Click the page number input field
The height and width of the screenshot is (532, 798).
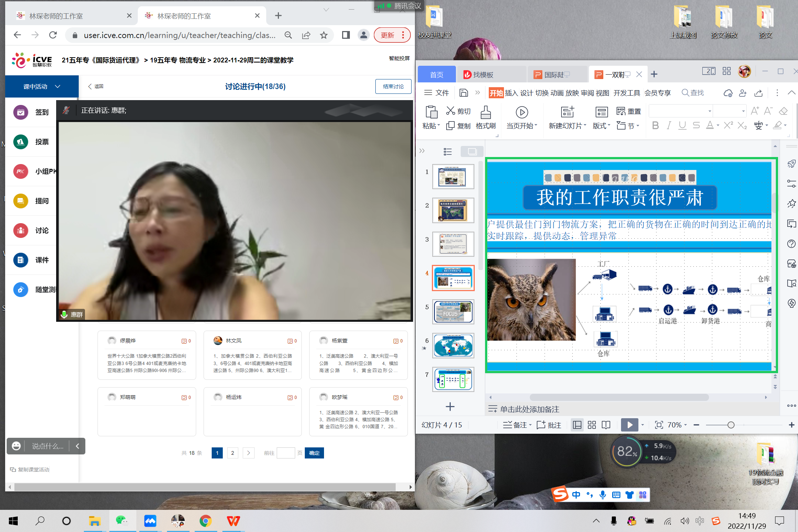(286, 453)
